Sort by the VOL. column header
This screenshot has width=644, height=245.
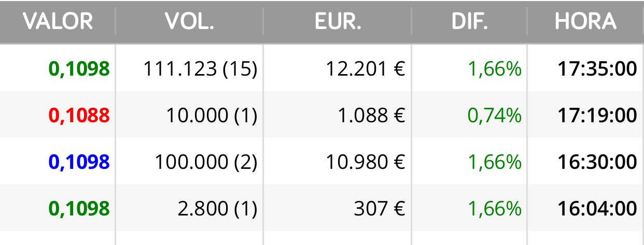[x=189, y=21]
